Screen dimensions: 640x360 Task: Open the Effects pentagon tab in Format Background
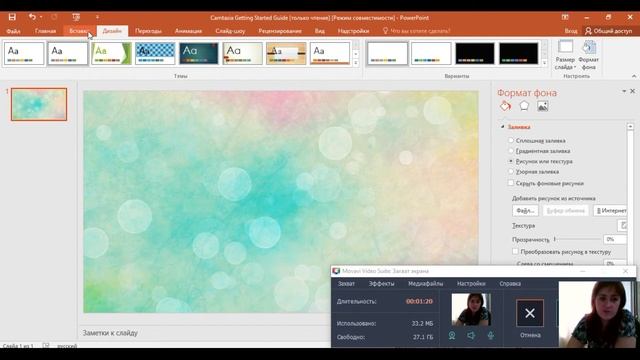tap(524, 106)
